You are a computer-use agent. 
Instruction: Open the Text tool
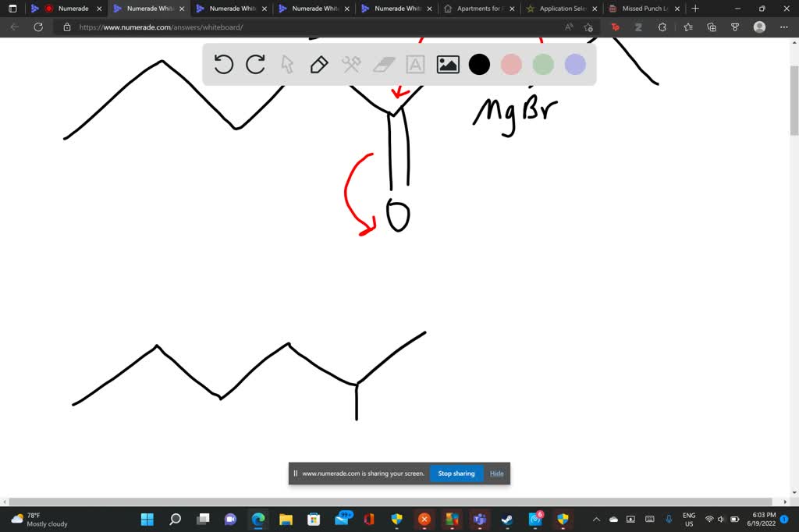coord(414,65)
